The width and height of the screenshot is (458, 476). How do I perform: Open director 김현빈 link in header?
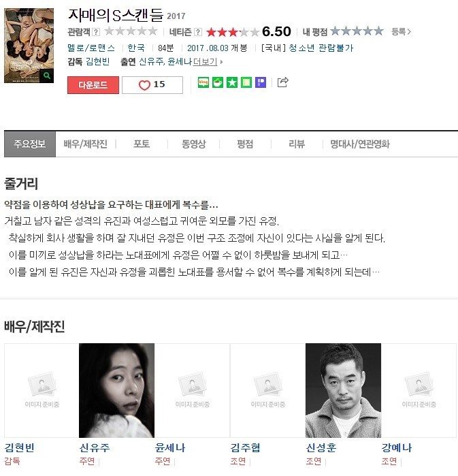click(98, 61)
